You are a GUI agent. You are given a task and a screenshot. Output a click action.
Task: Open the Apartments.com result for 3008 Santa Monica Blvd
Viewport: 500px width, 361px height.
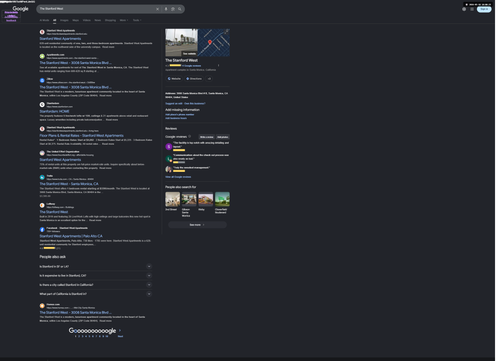click(75, 63)
